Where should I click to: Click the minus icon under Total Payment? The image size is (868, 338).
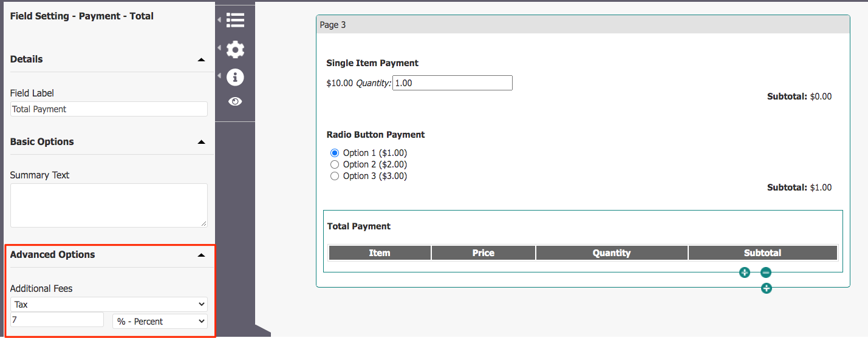[x=766, y=273]
